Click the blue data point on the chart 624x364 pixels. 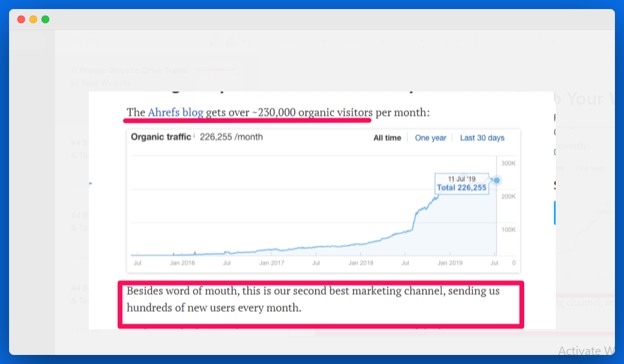click(x=496, y=180)
